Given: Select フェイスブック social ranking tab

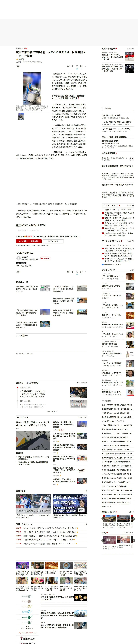Looking at the screenshot, I should pos(110,245).
